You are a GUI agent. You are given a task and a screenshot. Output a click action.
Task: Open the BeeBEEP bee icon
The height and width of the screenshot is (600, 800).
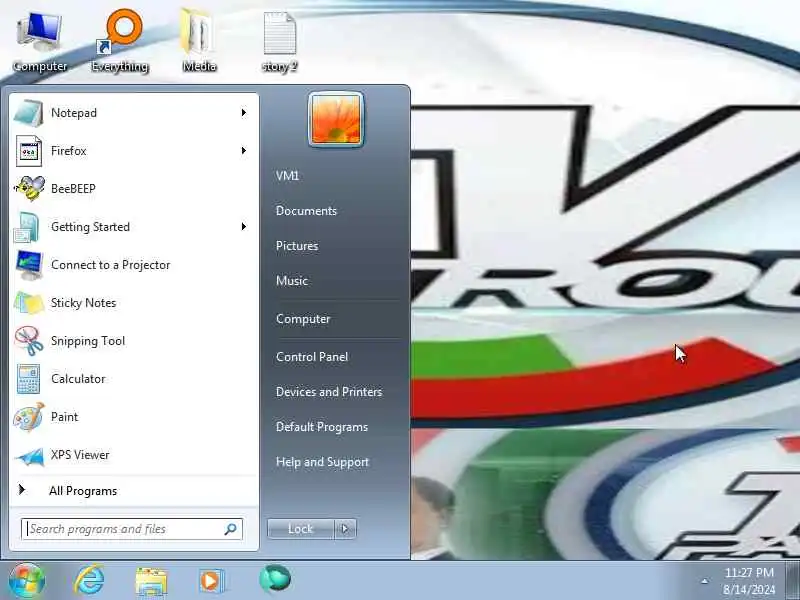[29, 189]
